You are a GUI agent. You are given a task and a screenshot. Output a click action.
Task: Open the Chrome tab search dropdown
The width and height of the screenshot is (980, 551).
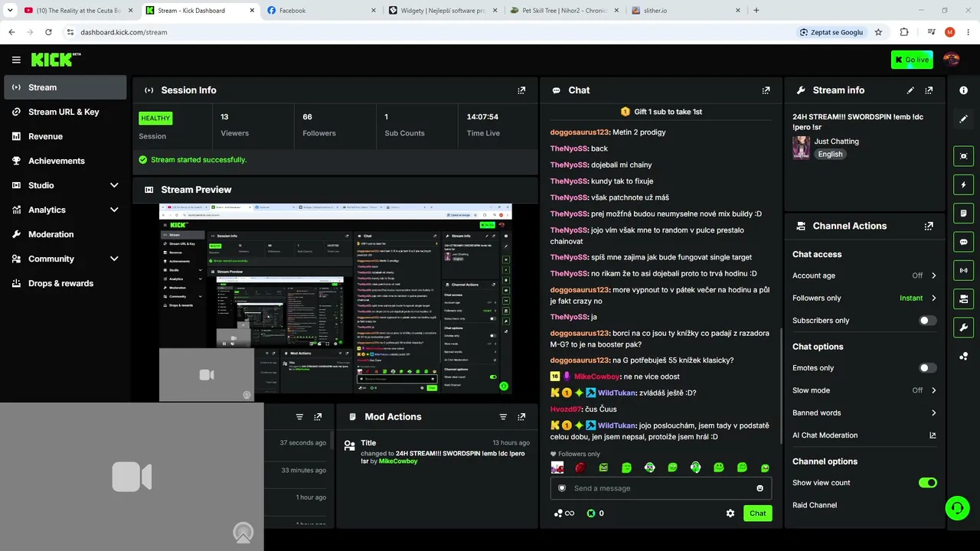pos(10,10)
